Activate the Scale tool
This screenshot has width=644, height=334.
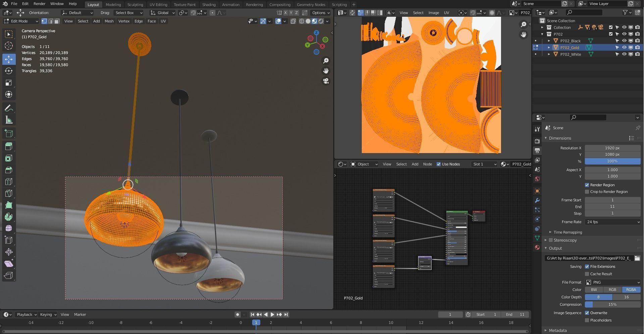pyautogui.click(x=9, y=83)
